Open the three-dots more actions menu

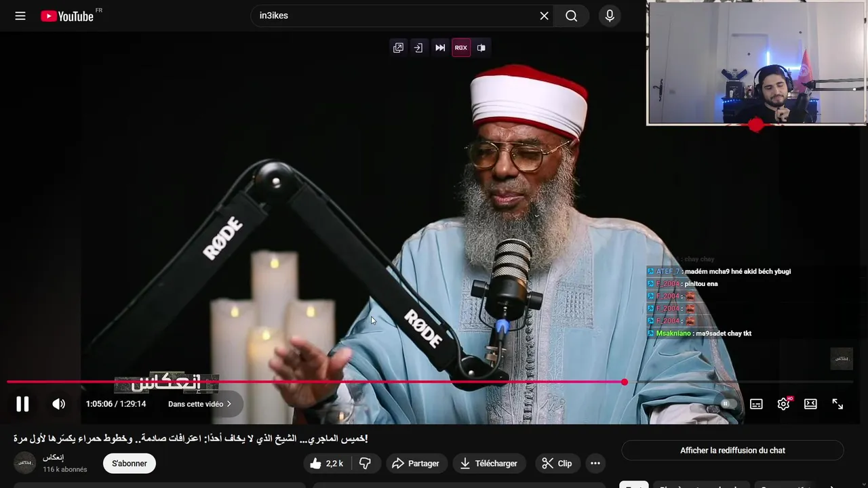click(x=595, y=464)
